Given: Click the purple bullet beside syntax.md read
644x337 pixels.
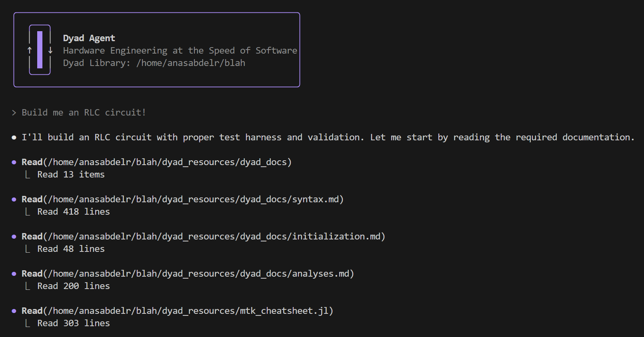Looking at the screenshot, I should click(x=14, y=199).
